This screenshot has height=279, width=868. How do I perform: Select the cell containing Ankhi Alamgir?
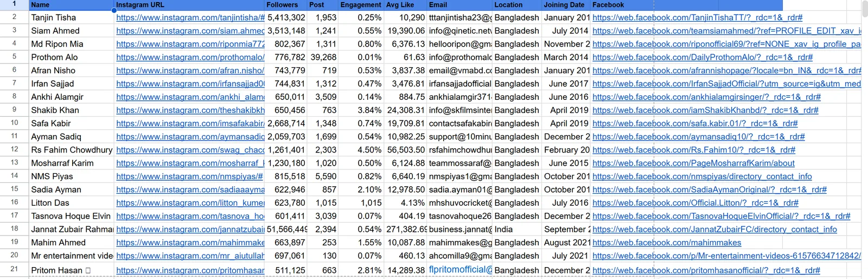(71, 97)
